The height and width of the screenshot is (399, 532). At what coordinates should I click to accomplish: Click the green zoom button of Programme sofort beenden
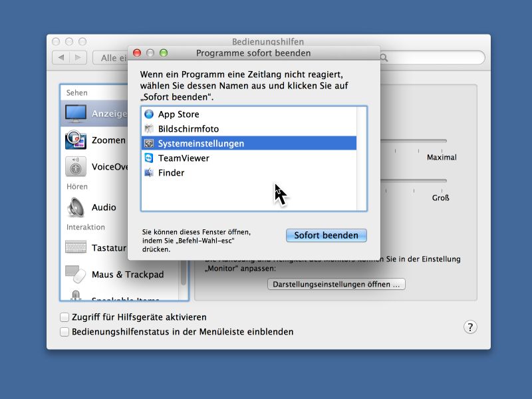coord(164,53)
